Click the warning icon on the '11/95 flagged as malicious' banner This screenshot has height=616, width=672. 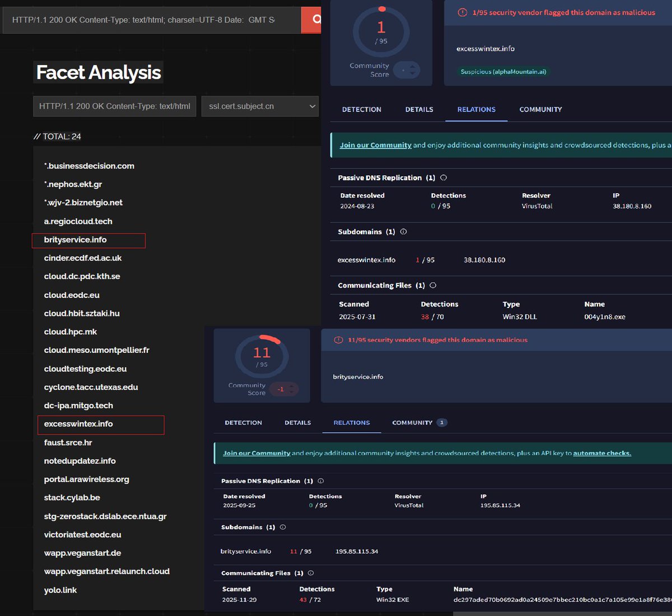tap(339, 340)
